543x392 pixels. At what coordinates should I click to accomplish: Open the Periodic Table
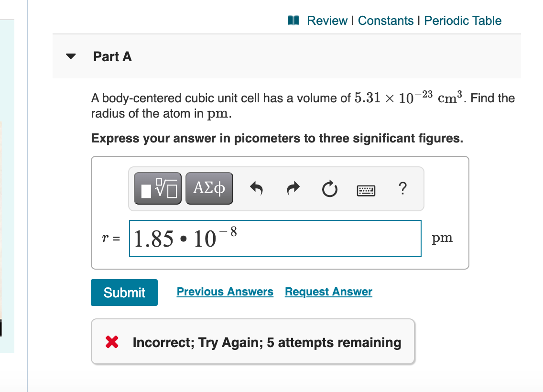pos(462,21)
